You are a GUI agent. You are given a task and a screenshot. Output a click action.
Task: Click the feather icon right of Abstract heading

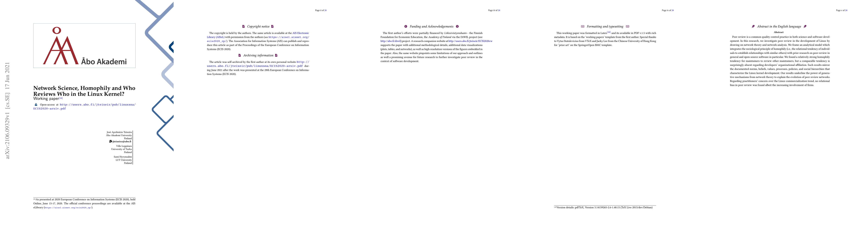(x=805, y=26)
